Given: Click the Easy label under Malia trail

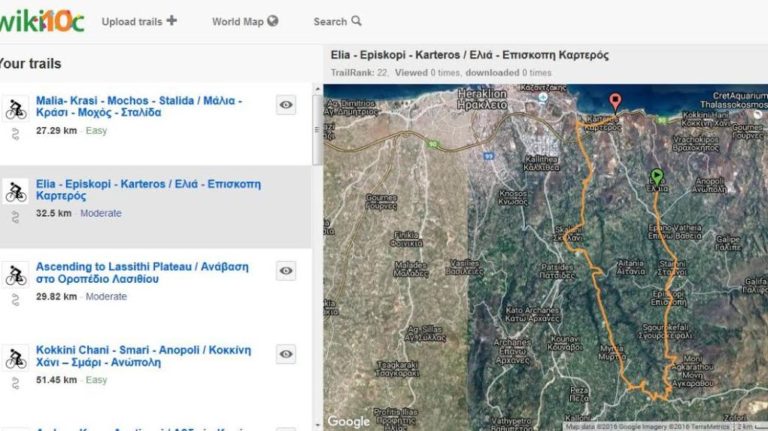Looking at the screenshot, I should click(x=96, y=131).
